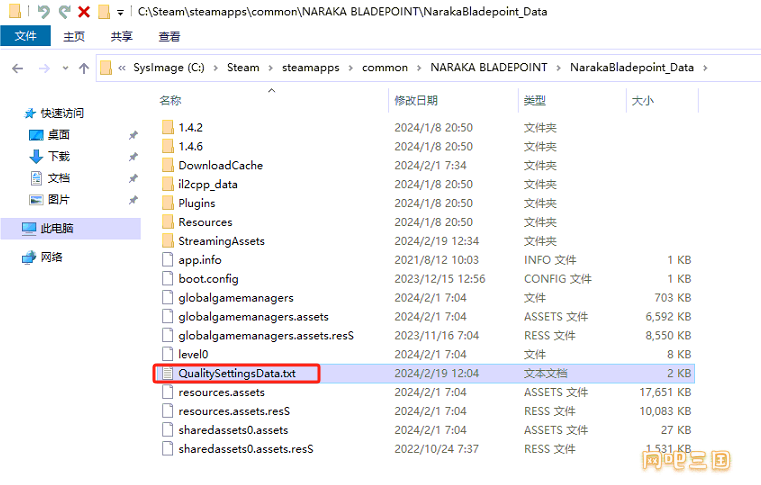Select the globalgamemanagers file name

[x=236, y=298]
